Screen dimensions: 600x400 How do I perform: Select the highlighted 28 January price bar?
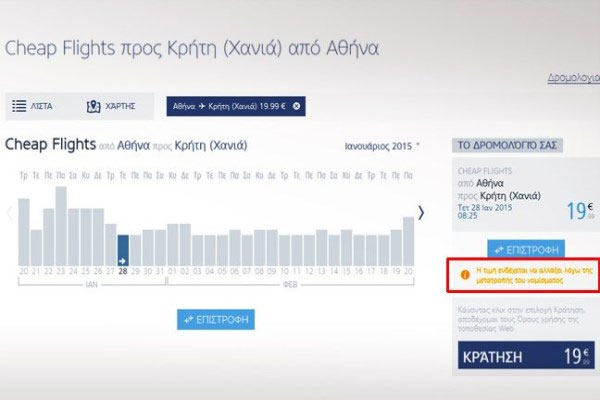[123, 249]
